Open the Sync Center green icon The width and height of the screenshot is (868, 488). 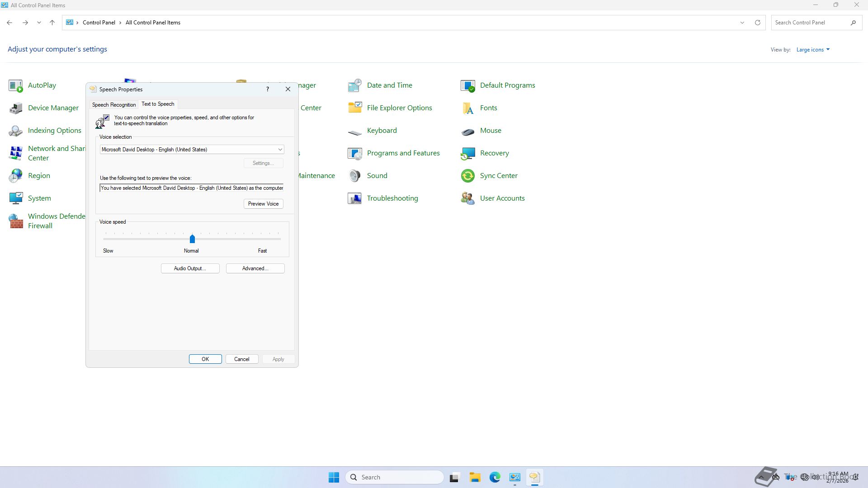(x=467, y=176)
